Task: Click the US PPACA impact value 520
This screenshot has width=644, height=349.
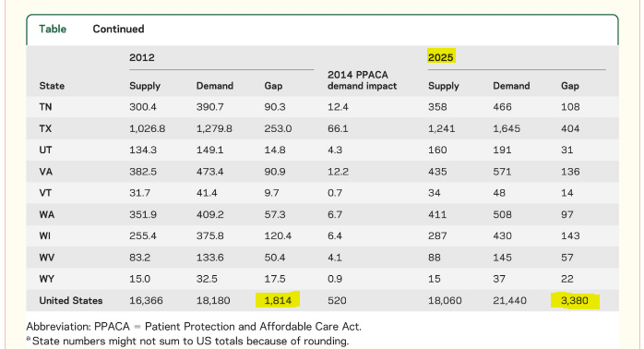Action: click(x=337, y=300)
